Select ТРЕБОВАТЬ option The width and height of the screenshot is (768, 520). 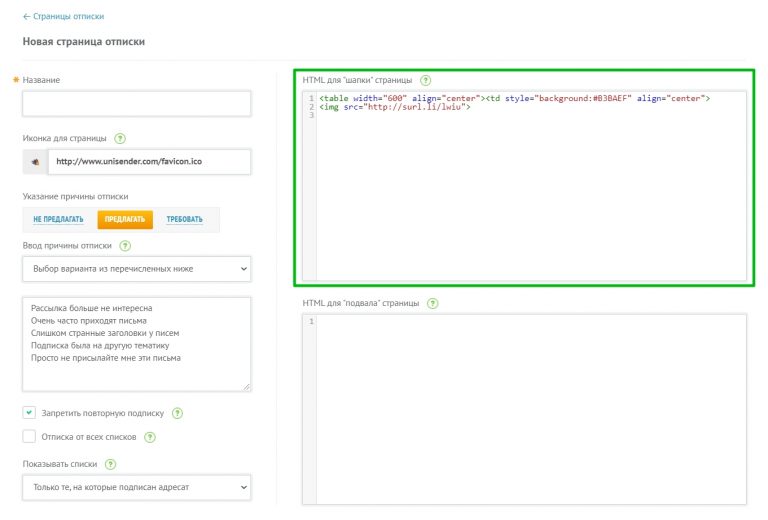pos(185,219)
